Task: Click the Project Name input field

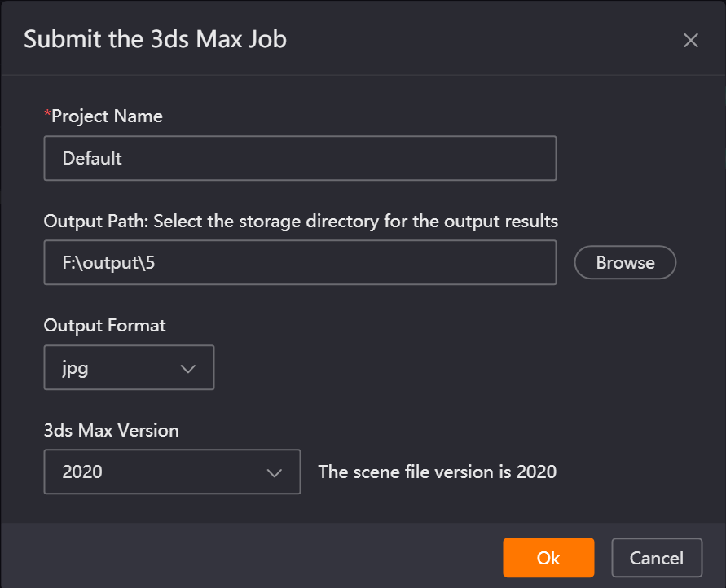Action: pyautogui.click(x=300, y=158)
